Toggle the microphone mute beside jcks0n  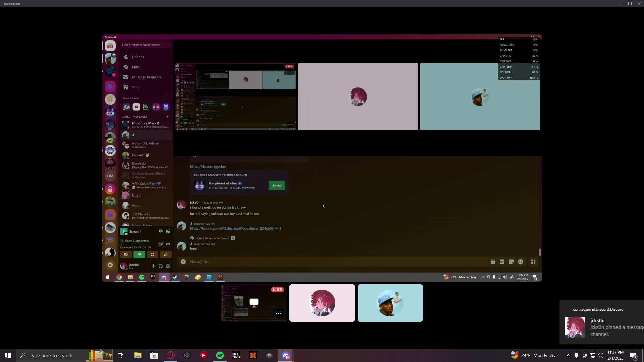tap(153, 266)
